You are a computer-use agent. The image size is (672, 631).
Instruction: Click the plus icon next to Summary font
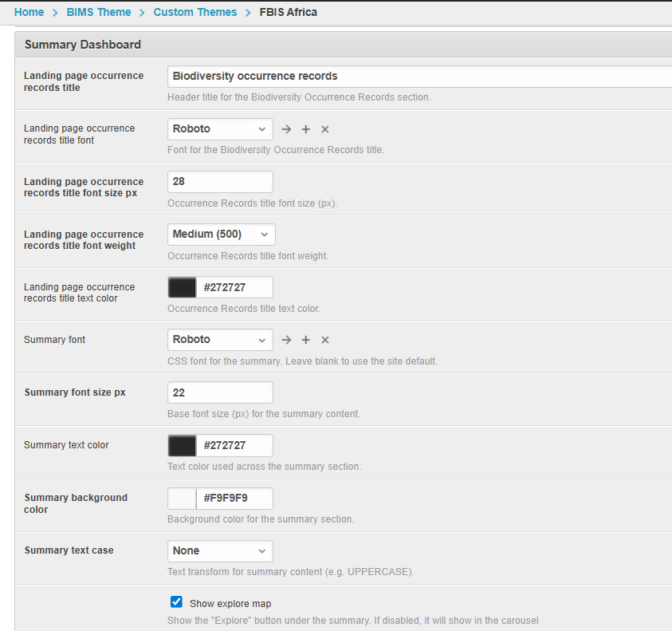(x=305, y=340)
